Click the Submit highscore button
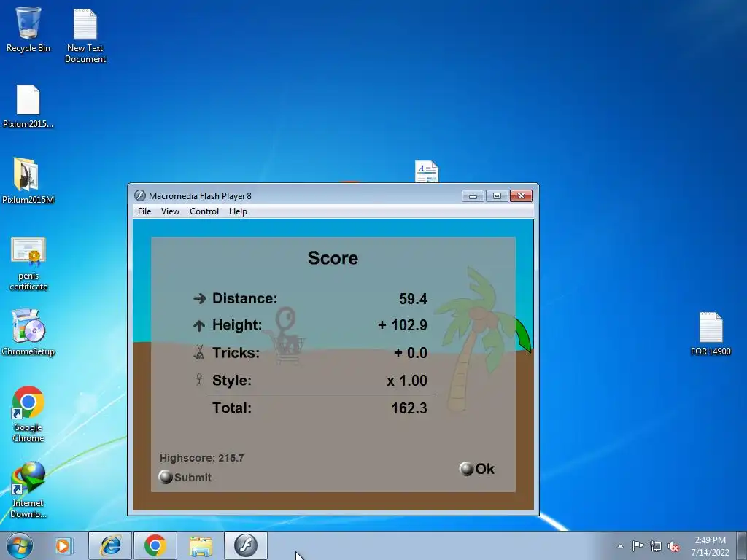This screenshot has height=560, width=747. click(x=185, y=477)
